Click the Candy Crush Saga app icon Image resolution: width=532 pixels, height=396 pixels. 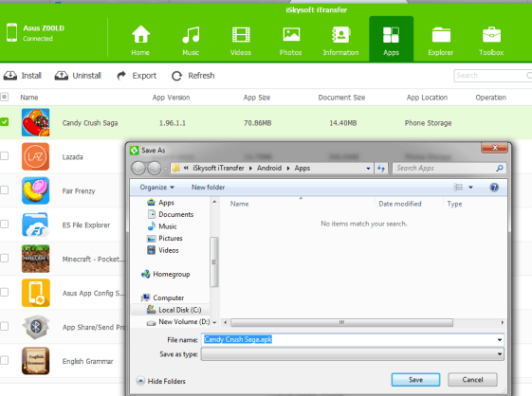[36, 122]
